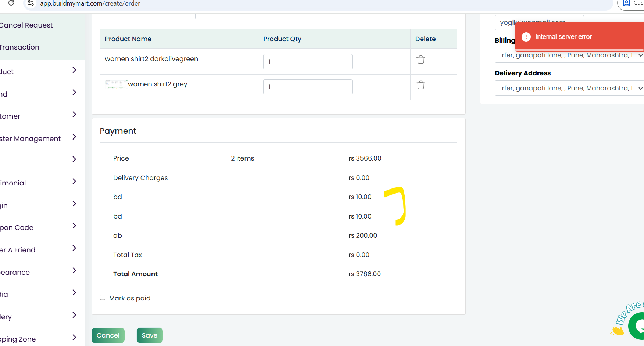The height and width of the screenshot is (346, 644).
Task: Open the Billing address dropdown
Action: point(569,55)
